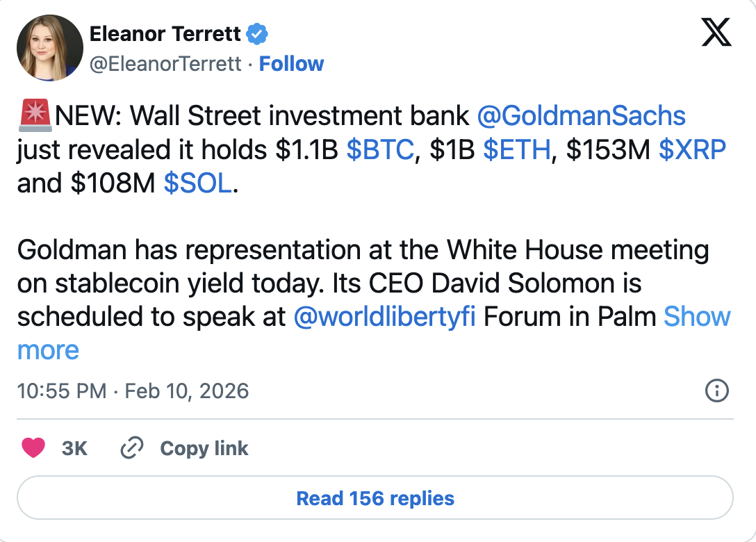This screenshot has width=756, height=542.
Task: Click Read 156 replies
Action: pyautogui.click(x=375, y=498)
